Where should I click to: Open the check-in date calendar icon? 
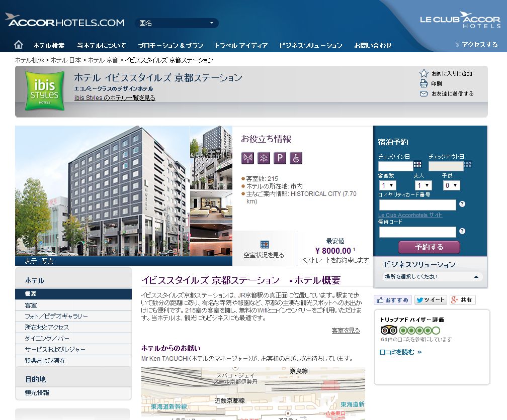[x=417, y=165]
